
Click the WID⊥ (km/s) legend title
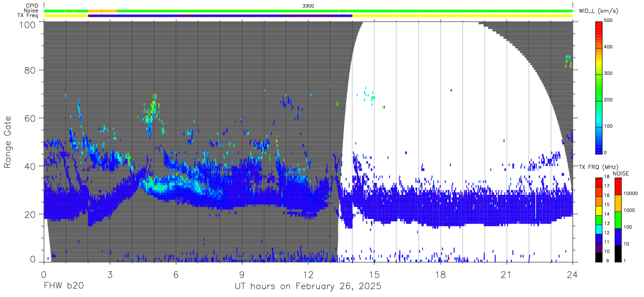click(x=598, y=10)
